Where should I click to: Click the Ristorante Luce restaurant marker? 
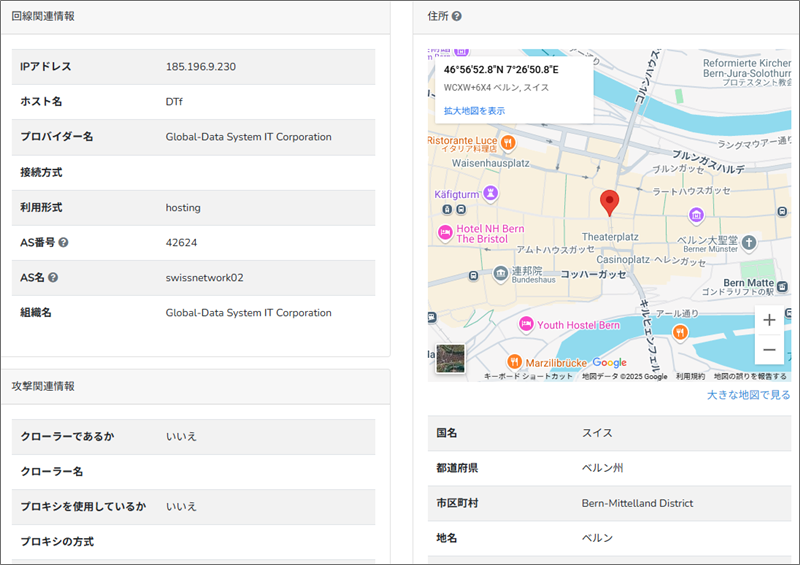(508, 142)
